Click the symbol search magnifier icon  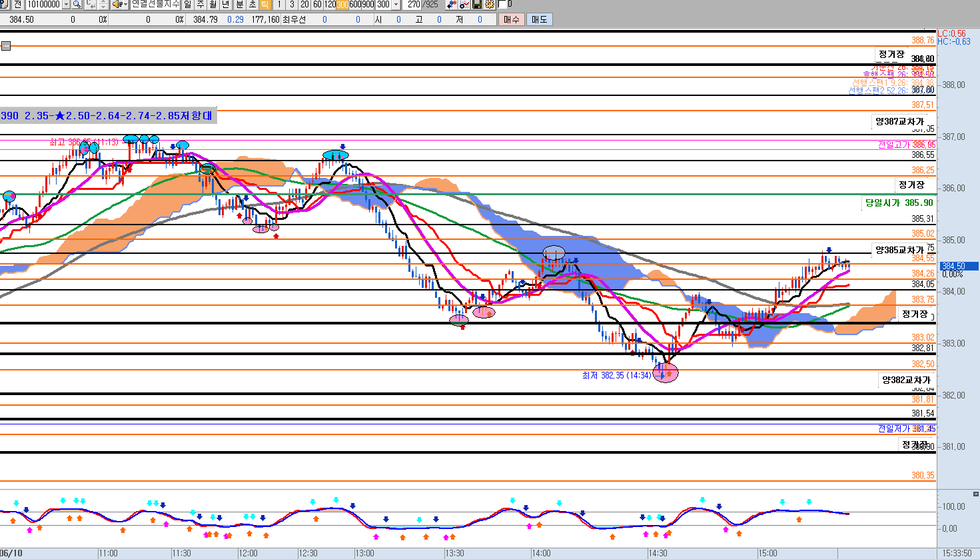[77, 4]
